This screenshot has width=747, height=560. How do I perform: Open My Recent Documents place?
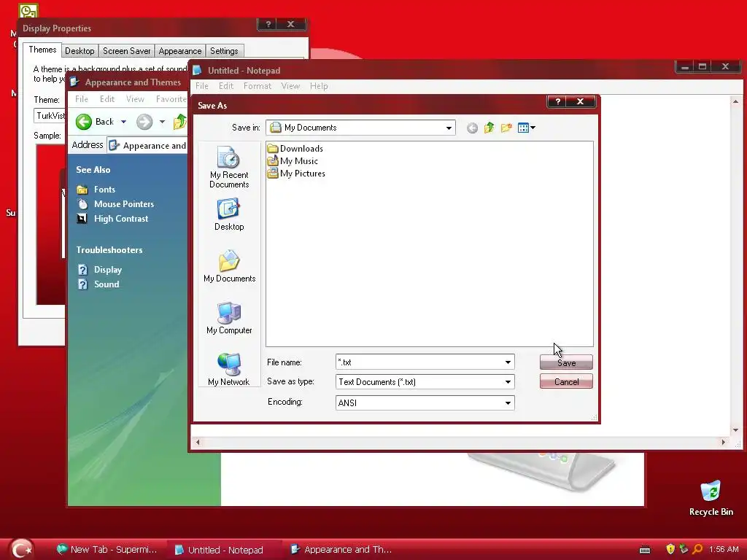[x=228, y=168]
